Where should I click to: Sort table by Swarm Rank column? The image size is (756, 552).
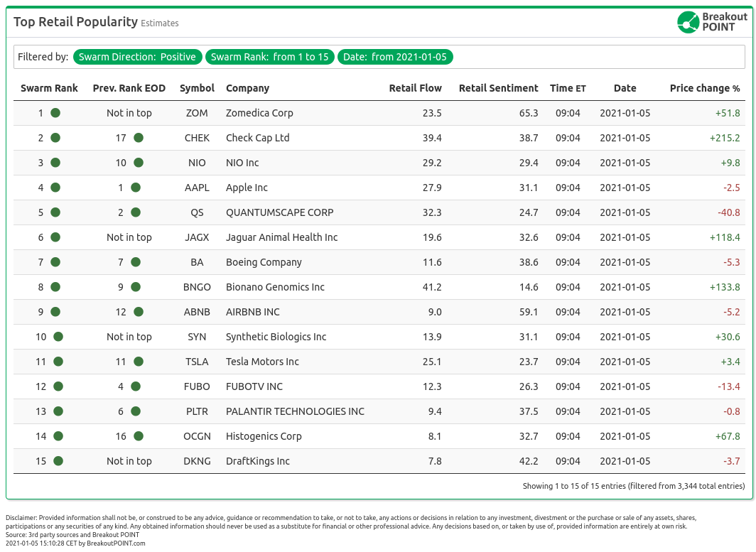click(49, 88)
